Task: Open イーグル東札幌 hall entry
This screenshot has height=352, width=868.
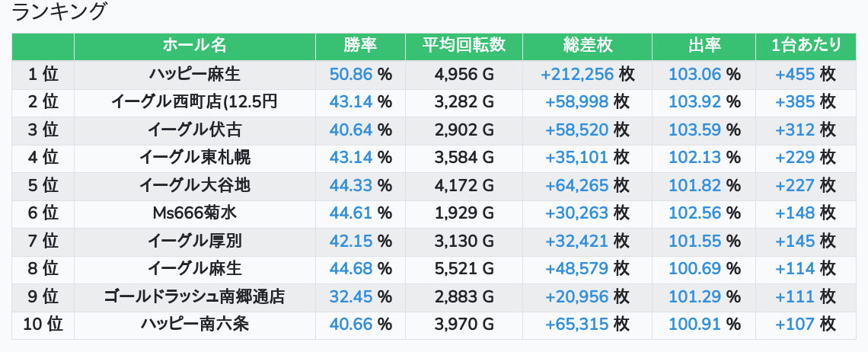Action: [195, 158]
